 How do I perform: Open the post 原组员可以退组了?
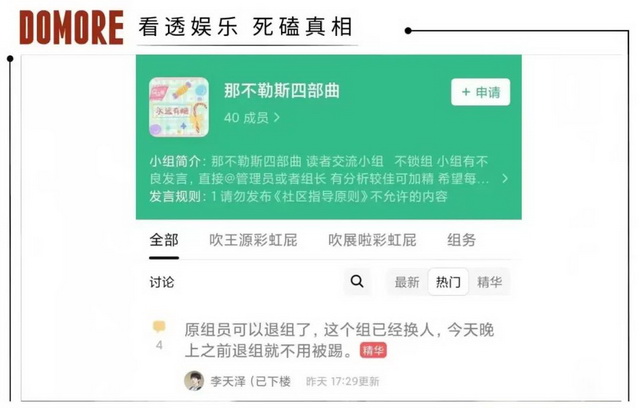pos(339,340)
